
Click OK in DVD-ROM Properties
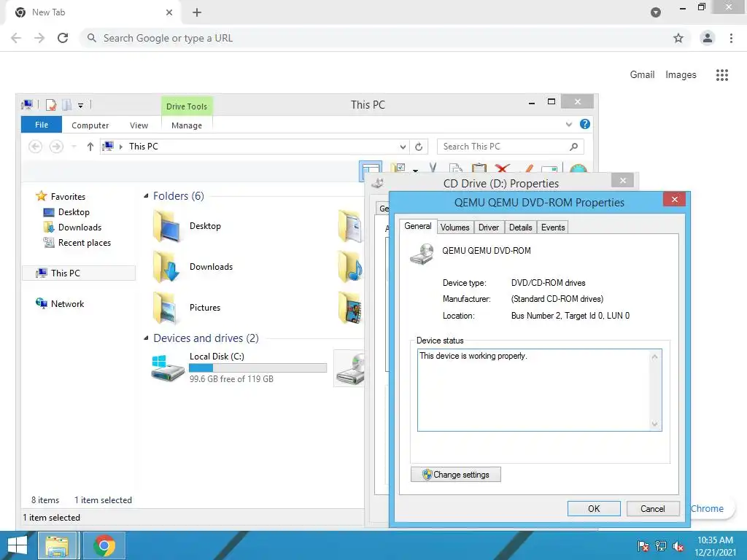(x=594, y=508)
